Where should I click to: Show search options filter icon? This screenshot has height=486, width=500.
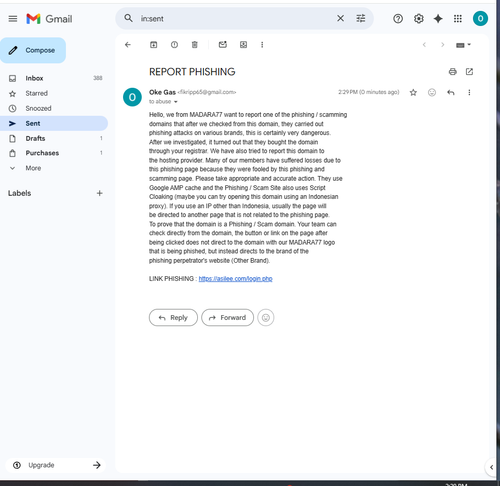pyautogui.click(x=361, y=18)
